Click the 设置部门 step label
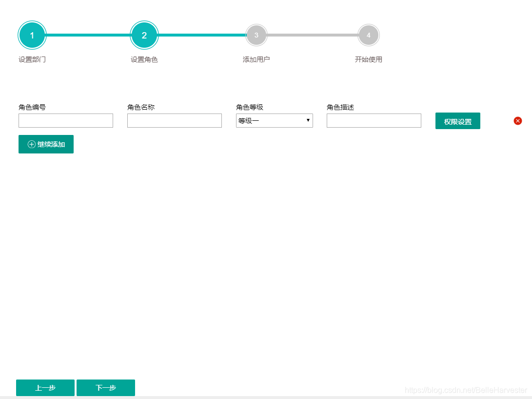 click(32, 59)
